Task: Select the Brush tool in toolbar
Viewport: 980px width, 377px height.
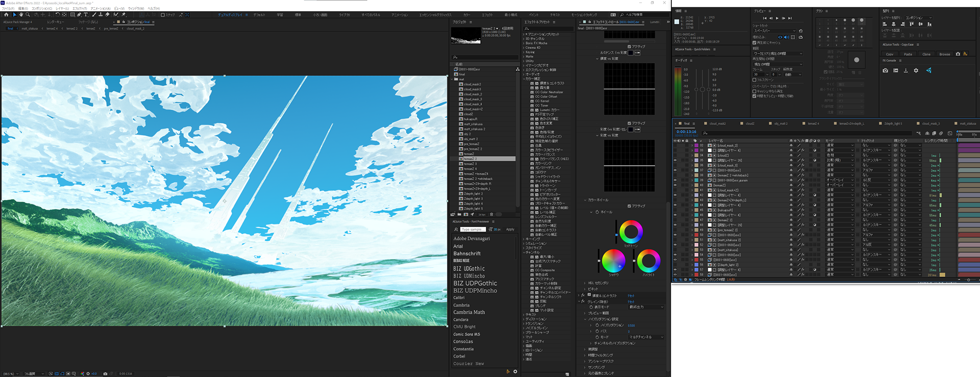Action: pyautogui.click(x=94, y=15)
